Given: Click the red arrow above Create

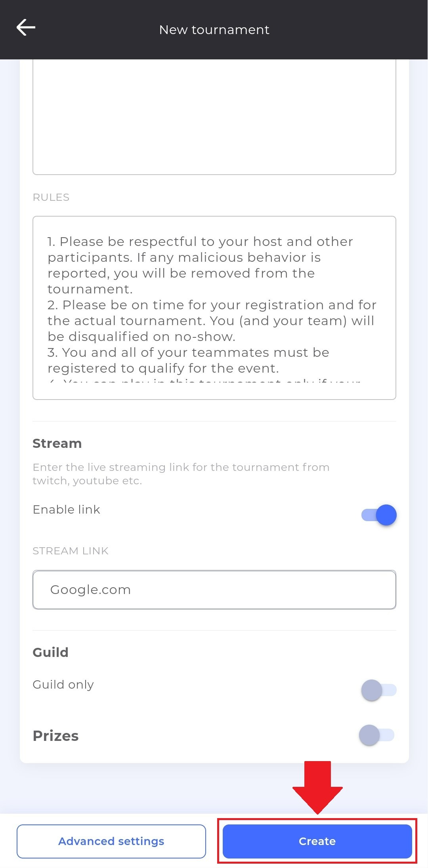Looking at the screenshot, I should tap(317, 787).
